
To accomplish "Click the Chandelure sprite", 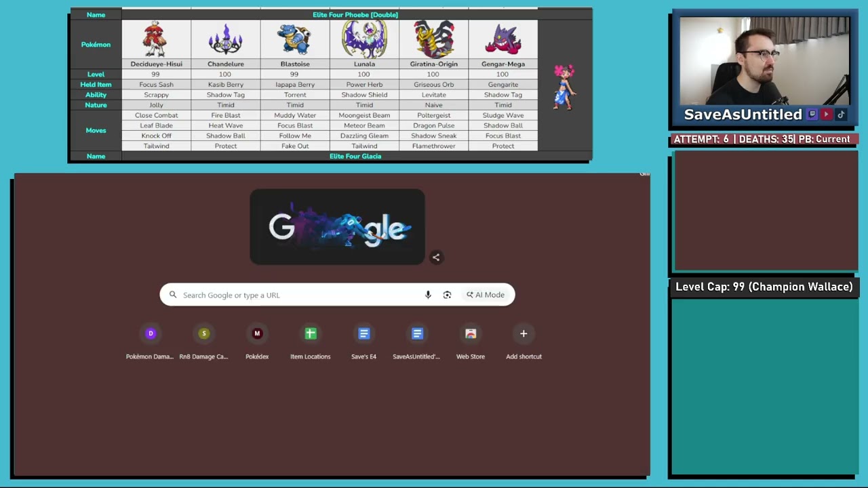I will pyautogui.click(x=225, y=39).
